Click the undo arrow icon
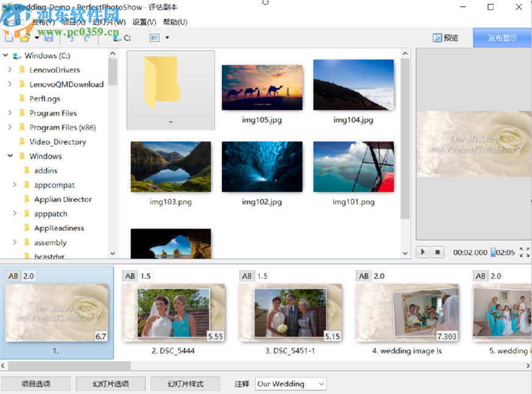532x394 pixels. tap(72, 38)
